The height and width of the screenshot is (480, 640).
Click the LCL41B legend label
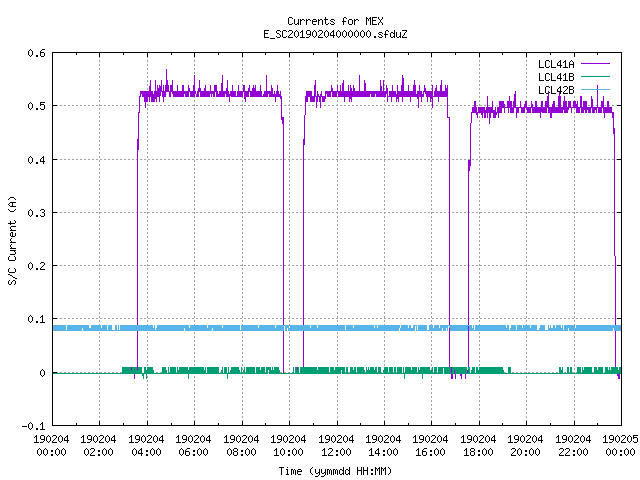556,77
